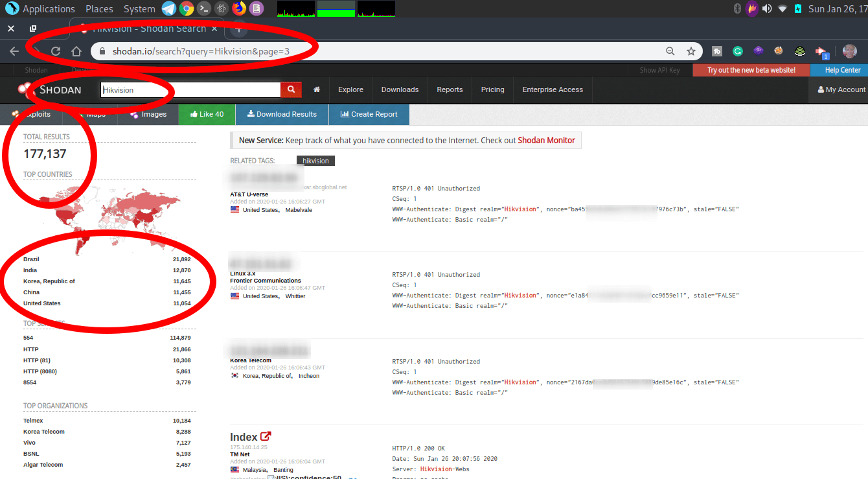Click the green Like 40 button
Viewport: 868px width, 479px height.
click(207, 114)
